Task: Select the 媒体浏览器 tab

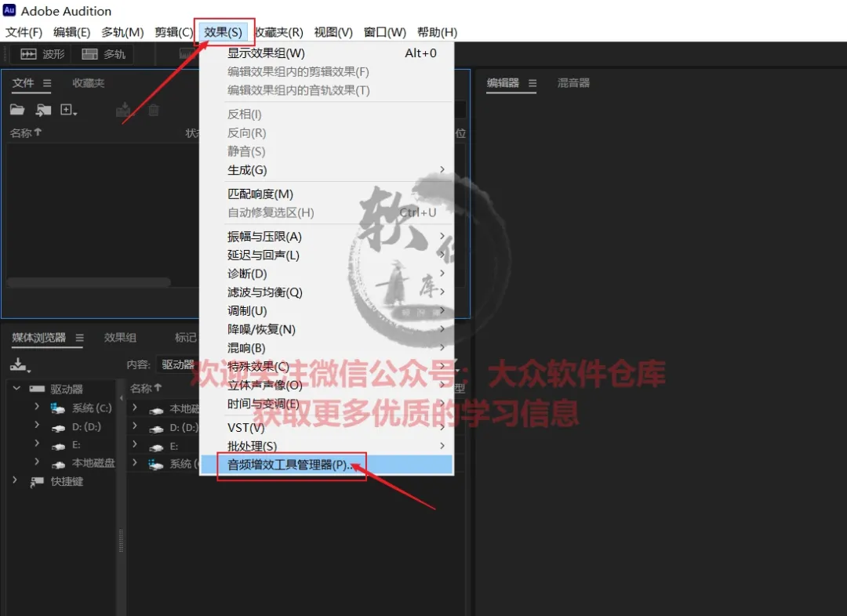Action: [x=39, y=338]
